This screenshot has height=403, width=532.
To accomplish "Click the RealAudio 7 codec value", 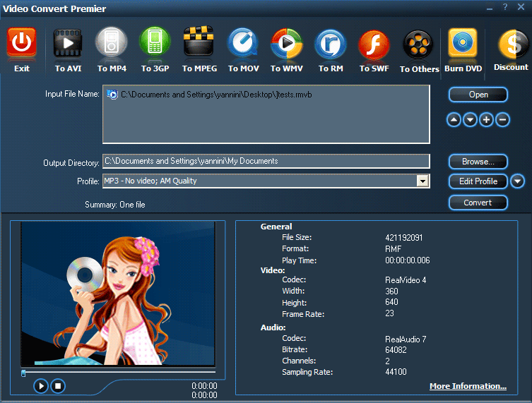I will 406,339.
